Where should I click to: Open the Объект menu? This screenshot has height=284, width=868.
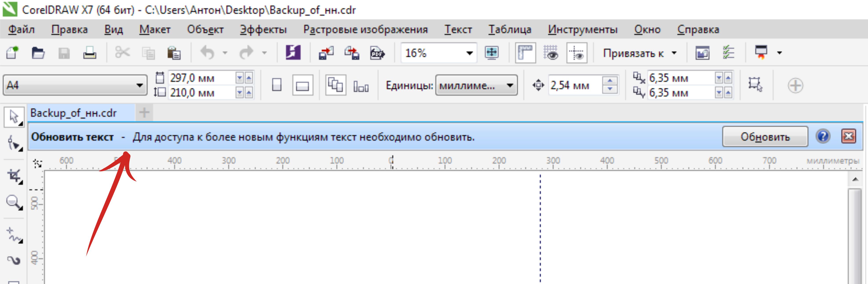pos(205,29)
